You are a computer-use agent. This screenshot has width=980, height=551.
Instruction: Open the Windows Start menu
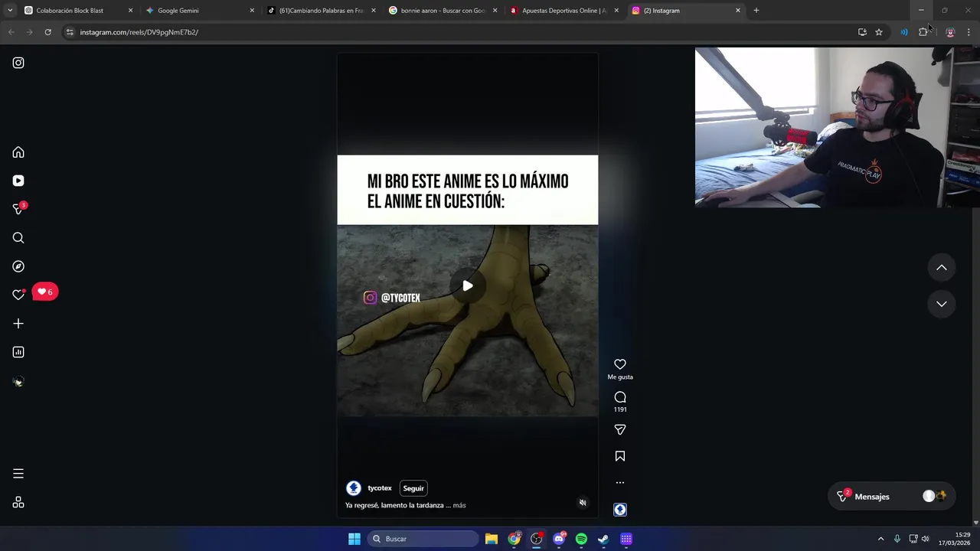click(354, 539)
